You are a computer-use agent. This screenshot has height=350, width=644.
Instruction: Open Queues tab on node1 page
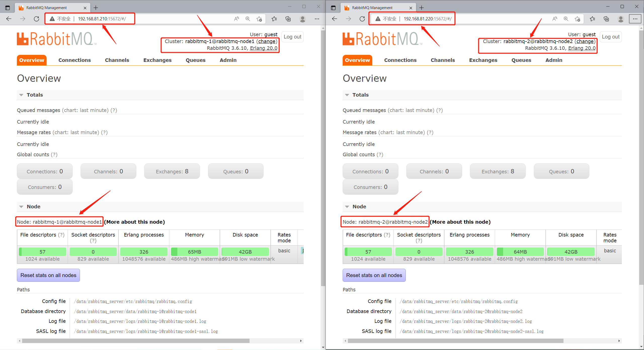click(x=196, y=60)
